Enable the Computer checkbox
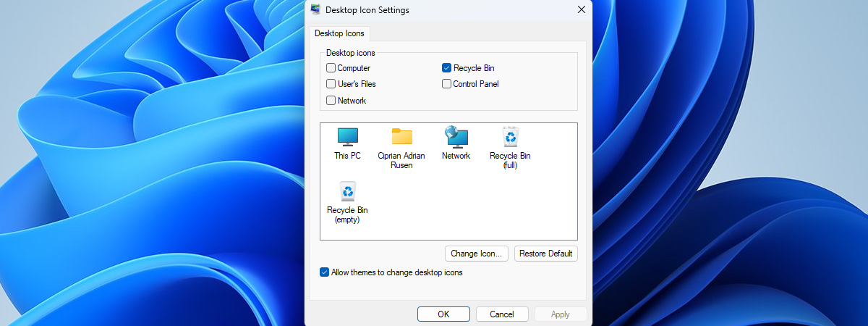The height and width of the screenshot is (326, 868). (x=331, y=68)
